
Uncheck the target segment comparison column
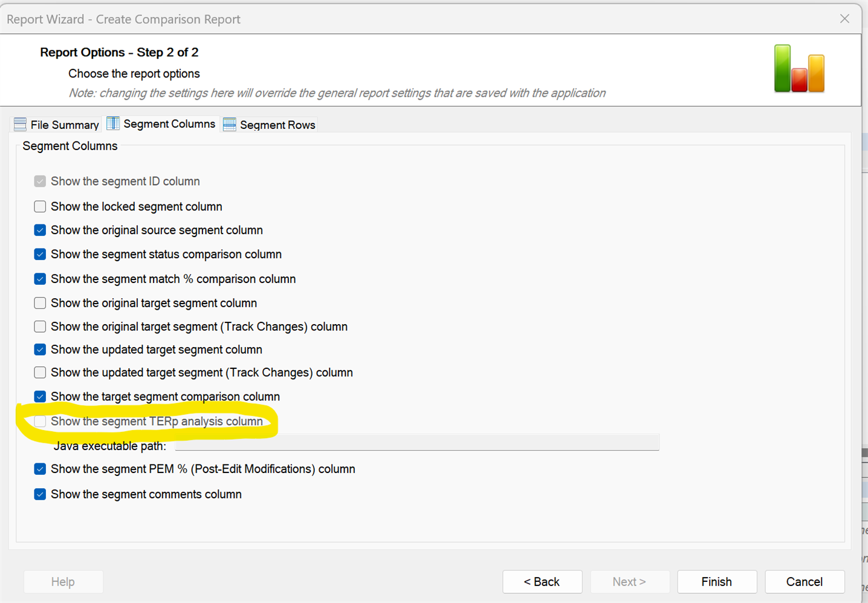point(39,396)
